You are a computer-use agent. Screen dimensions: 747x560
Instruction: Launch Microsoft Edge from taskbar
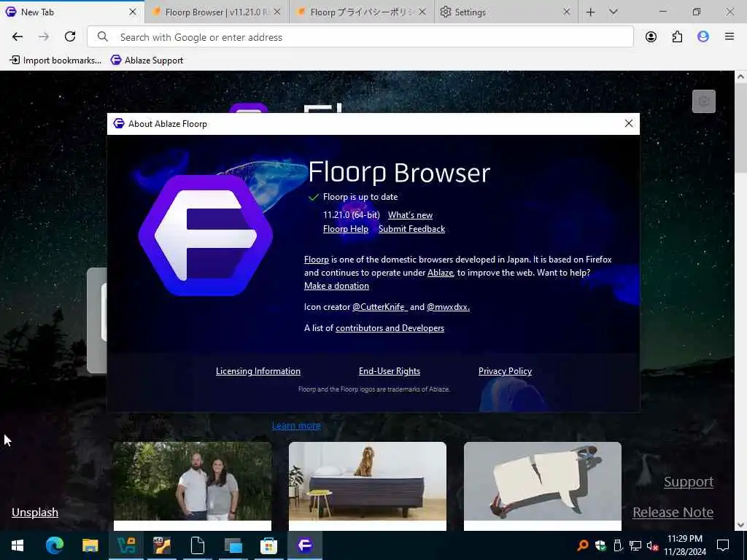tap(54, 545)
